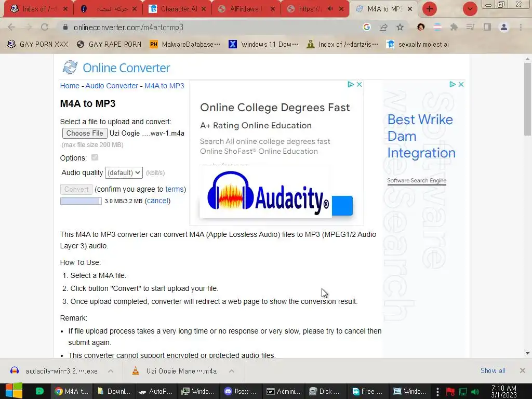
Task: Open the Chrome profile avatar menu
Action: pos(504,27)
